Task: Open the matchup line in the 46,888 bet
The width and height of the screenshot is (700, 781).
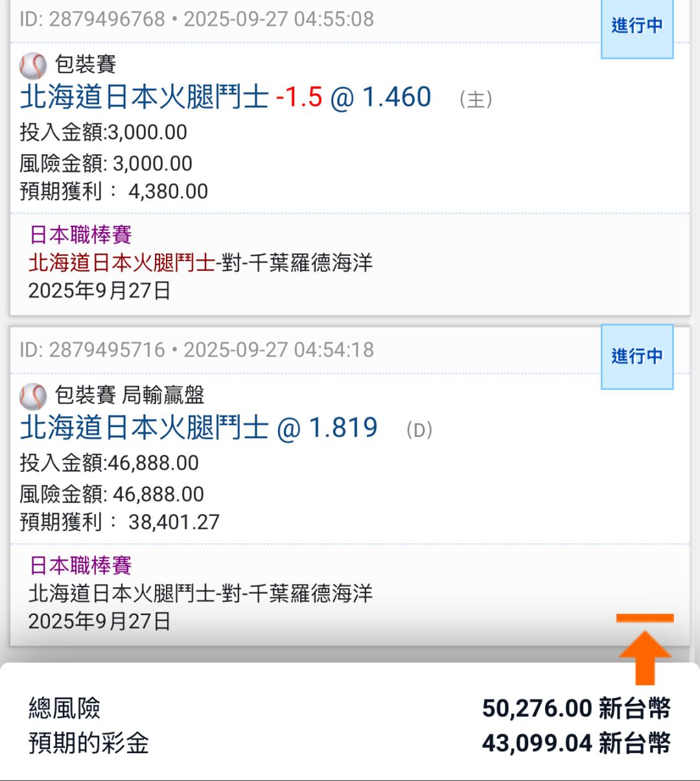Action: (x=200, y=594)
